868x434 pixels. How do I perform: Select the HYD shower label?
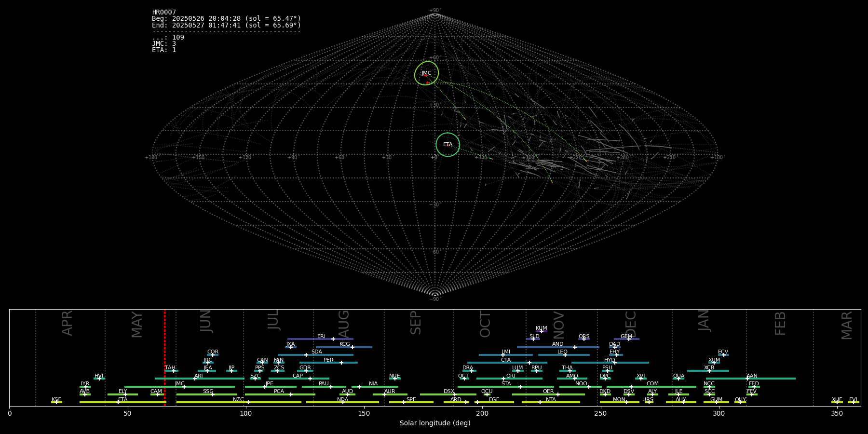click(x=610, y=360)
